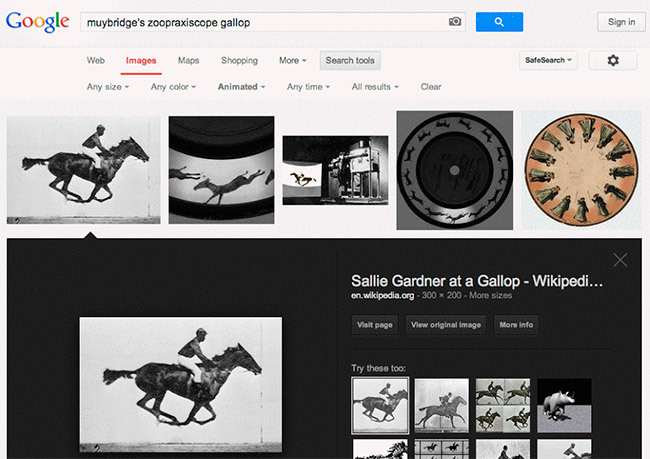The height and width of the screenshot is (459, 650).
Task: Click the blue magnifier search button
Action: click(x=499, y=22)
